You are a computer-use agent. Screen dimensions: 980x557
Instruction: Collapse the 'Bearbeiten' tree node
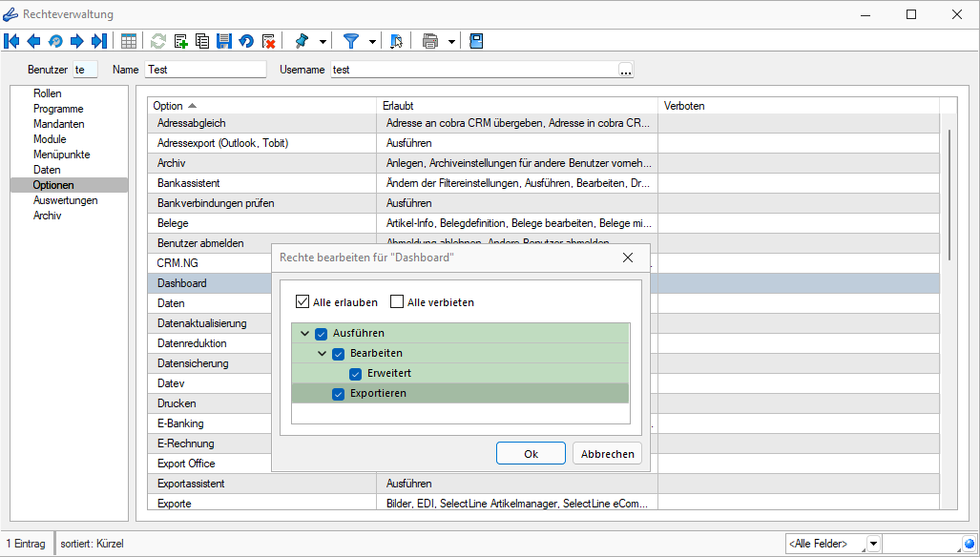pos(322,354)
